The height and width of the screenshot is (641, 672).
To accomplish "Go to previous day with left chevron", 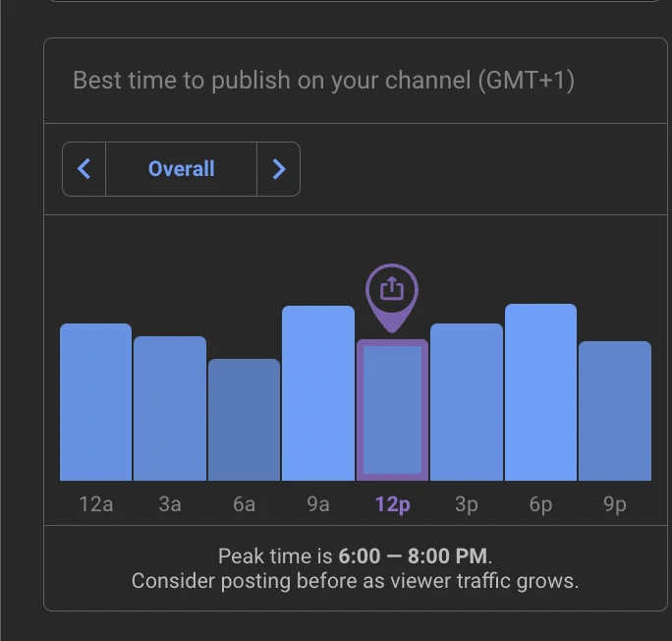I will [x=84, y=169].
